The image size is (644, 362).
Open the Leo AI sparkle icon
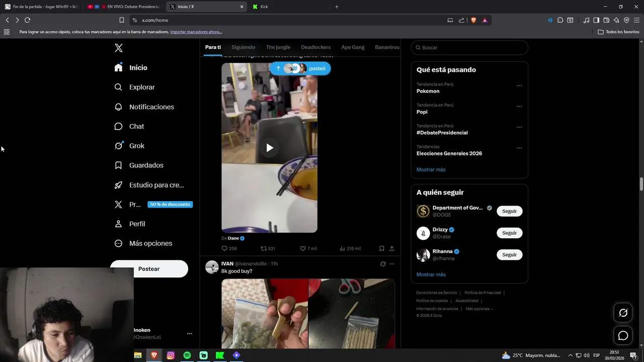point(616,20)
